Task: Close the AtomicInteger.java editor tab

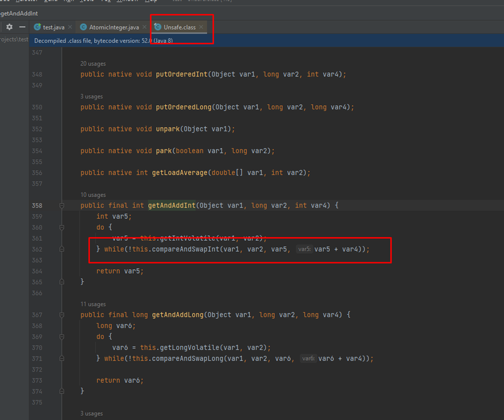Action: click(145, 28)
